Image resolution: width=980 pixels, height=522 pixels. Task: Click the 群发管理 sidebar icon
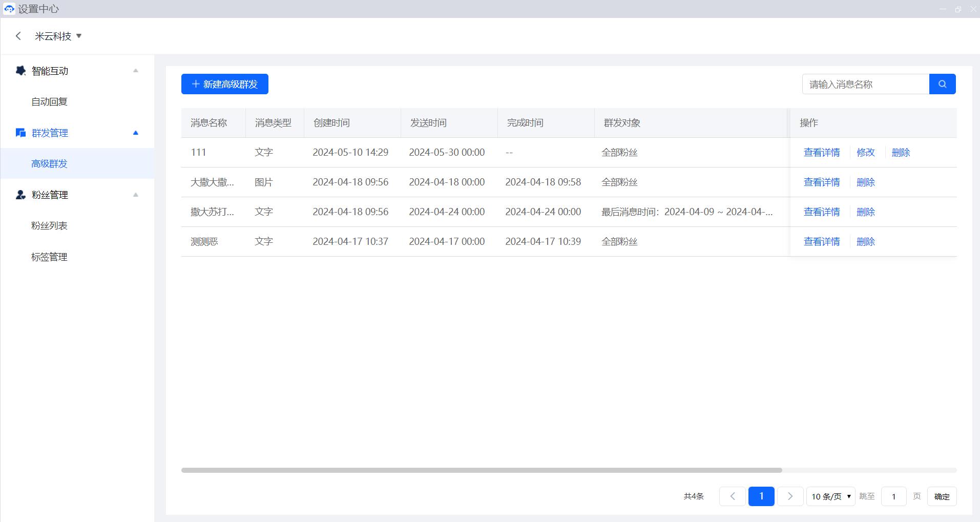pos(20,133)
